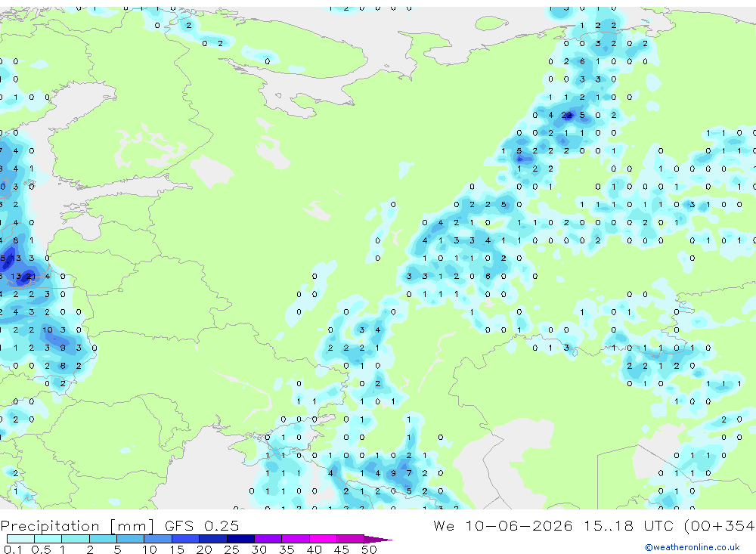Click the map value '10' beside '2 2'
The image size is (756, 554).
[x=47, y=330]
